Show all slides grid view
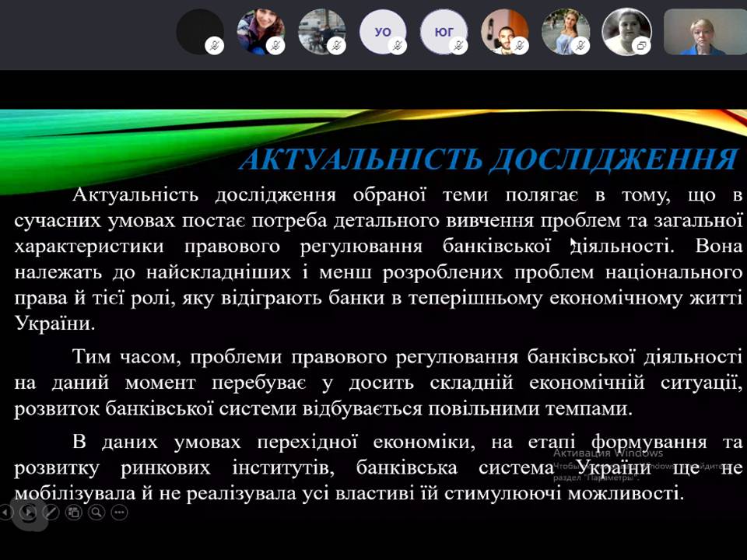Image resolution: width=747 pixels, height=560 pixels. (x=73, y=512)
